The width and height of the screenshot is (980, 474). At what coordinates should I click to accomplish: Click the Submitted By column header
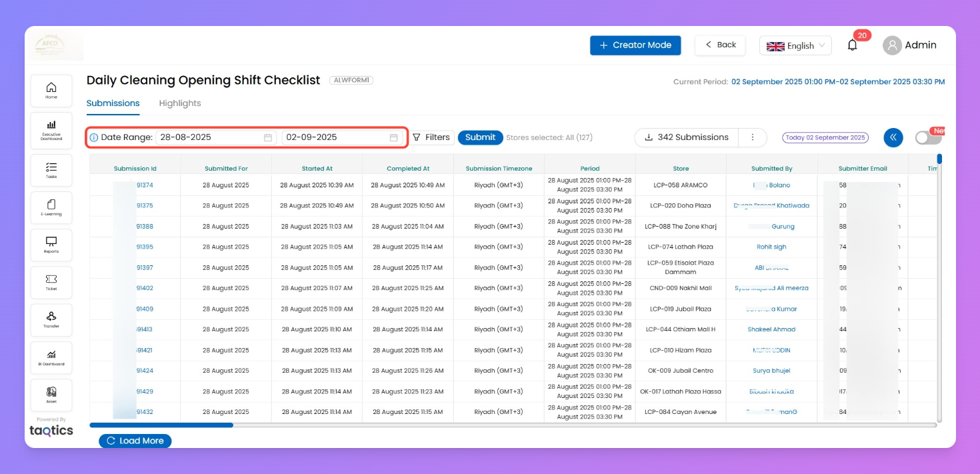pyautogui.click(x=772, y=169)
